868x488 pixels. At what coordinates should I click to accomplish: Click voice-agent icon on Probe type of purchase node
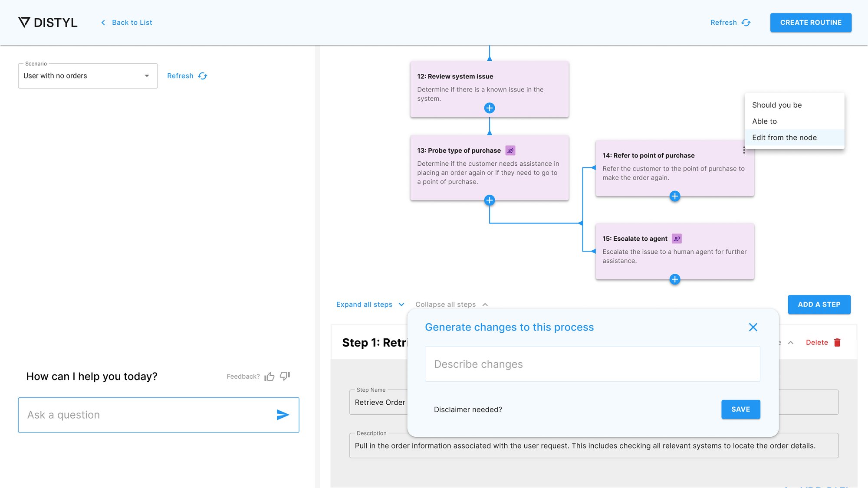[510, 151]
